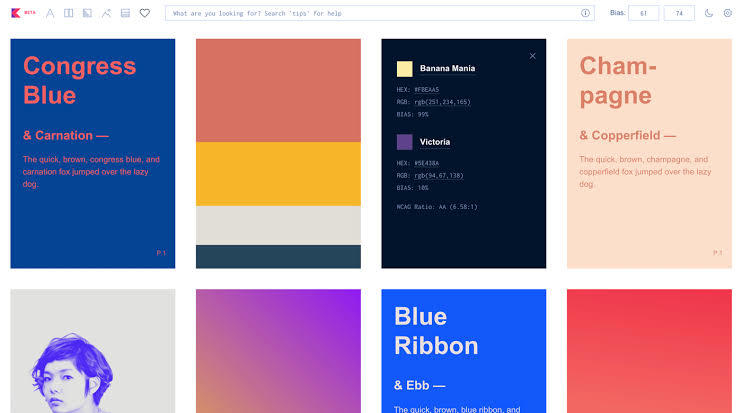Click the info icon in search bar
Screen dimensions: 742x413
pos(585,13)
